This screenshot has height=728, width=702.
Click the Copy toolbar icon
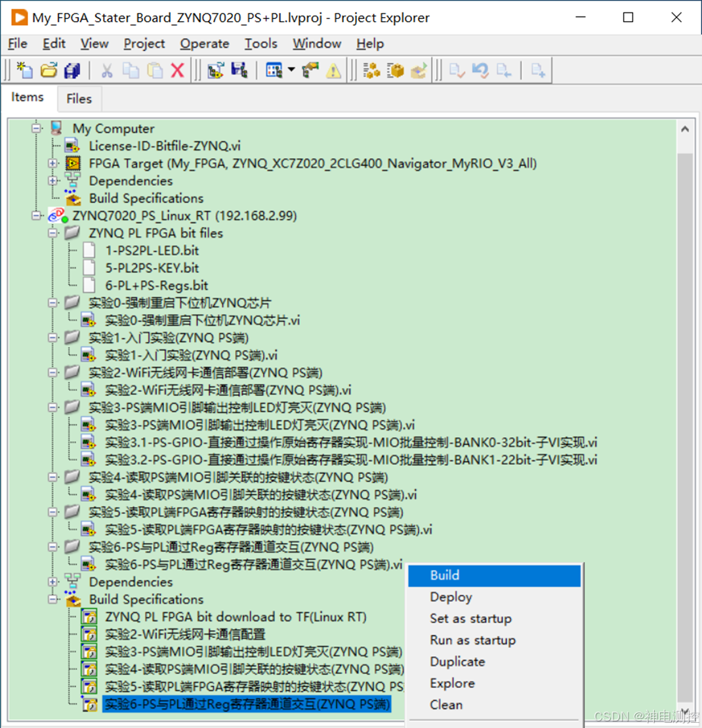click(131, 71)
